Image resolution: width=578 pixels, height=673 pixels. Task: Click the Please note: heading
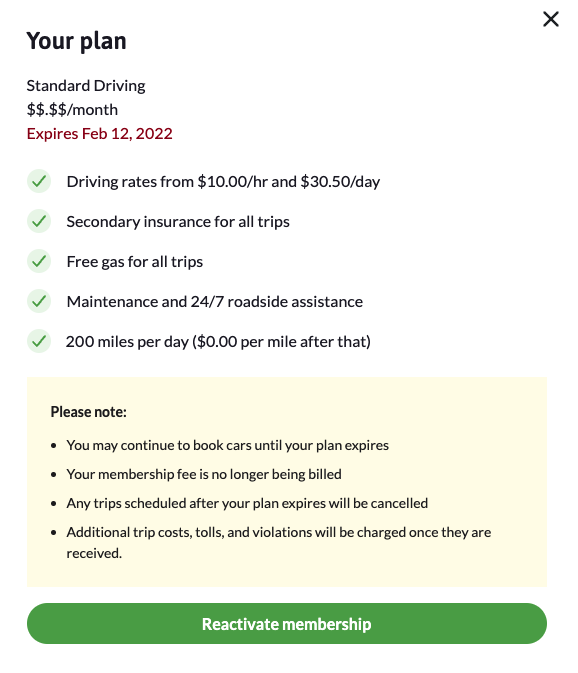point(88,412)
